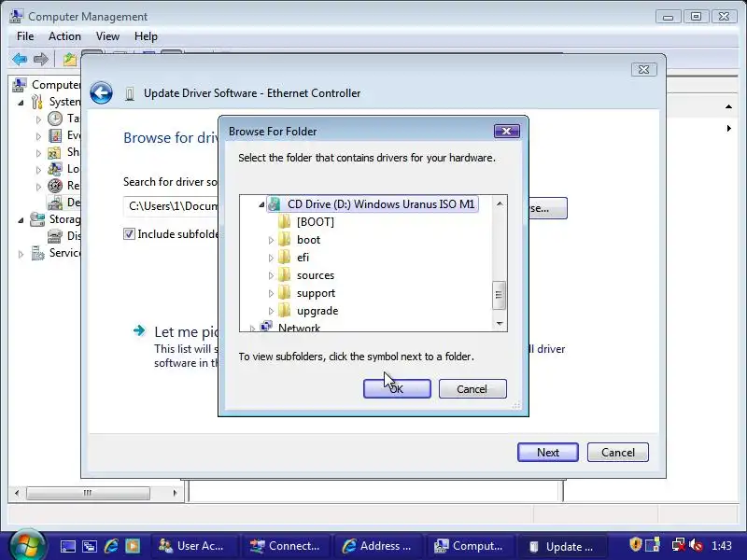
Task: Collapse the CD Drive (D:) node
Action: point(261,204)
